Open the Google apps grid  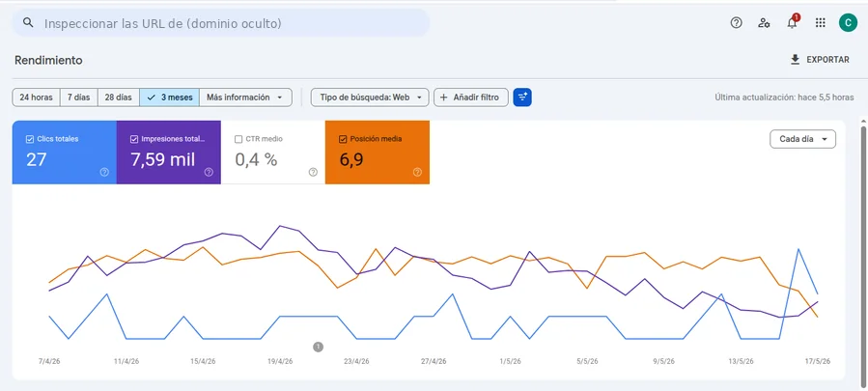tap(821, 23)
